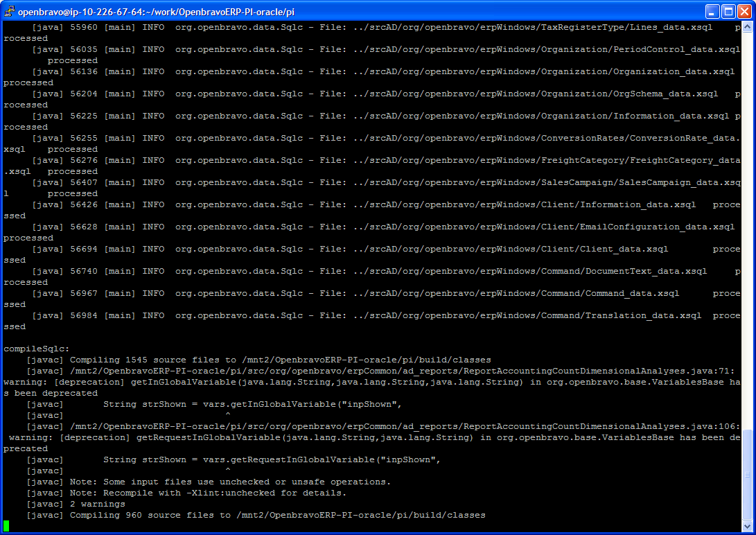
Task: Click the window title path text
Action: [x=156, y=12]
